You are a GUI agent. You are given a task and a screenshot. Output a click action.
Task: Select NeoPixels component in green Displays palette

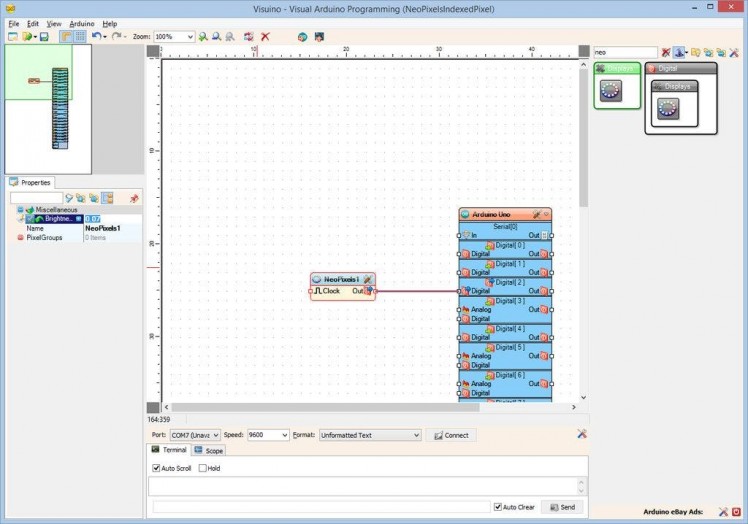coord(611,92)
